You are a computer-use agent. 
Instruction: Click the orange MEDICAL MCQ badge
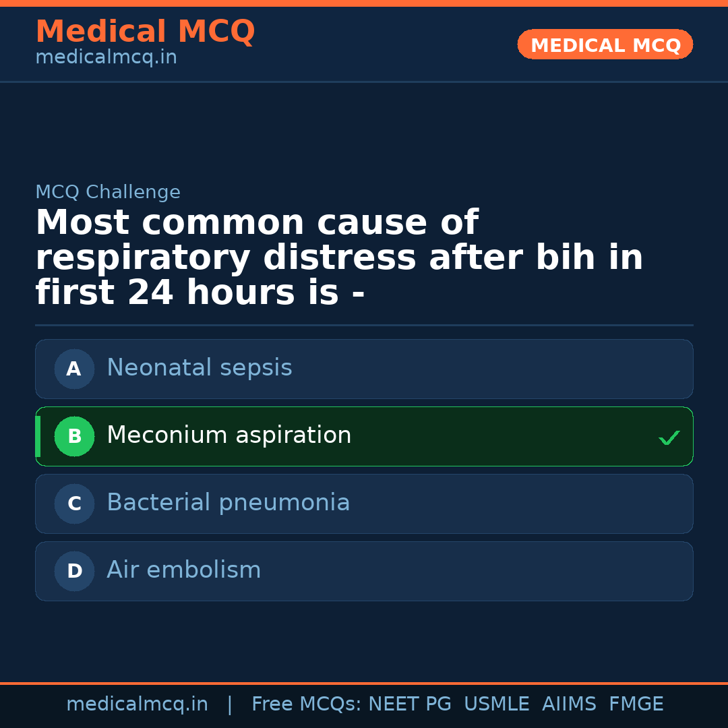coord(605,44)
